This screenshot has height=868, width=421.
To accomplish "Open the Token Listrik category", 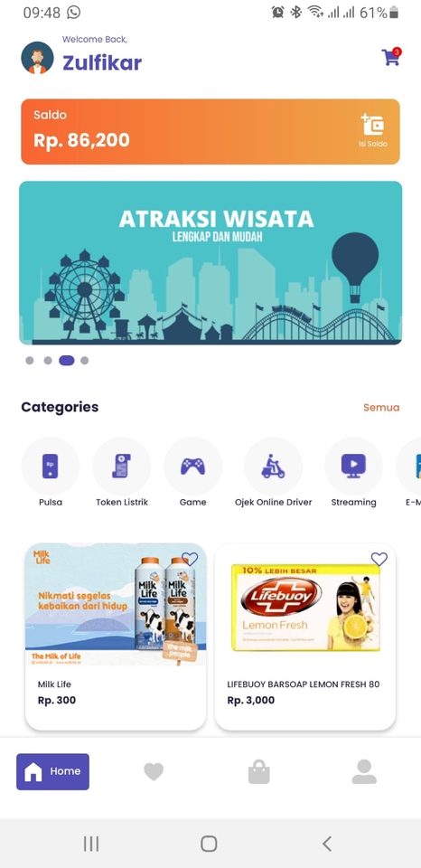I will coord(122,466).
